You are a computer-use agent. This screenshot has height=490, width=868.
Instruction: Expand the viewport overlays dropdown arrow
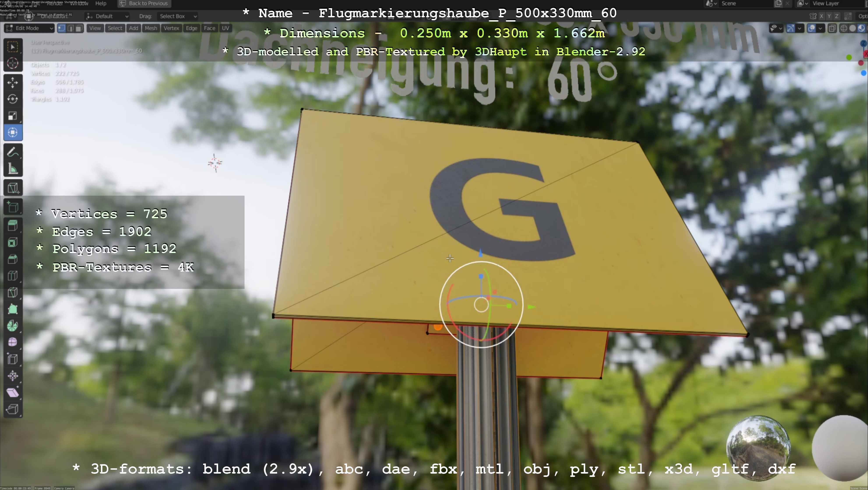[820, 28]
